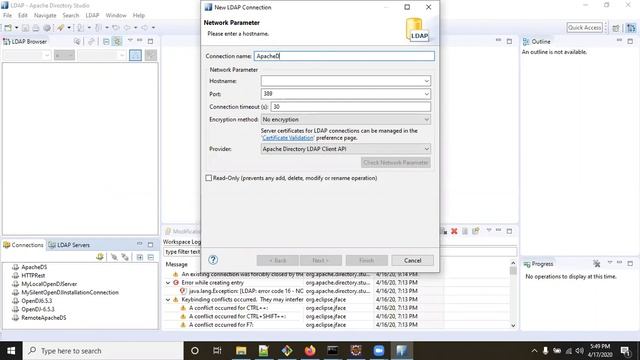Click the save icon in main toolbar

click(25, 28)
